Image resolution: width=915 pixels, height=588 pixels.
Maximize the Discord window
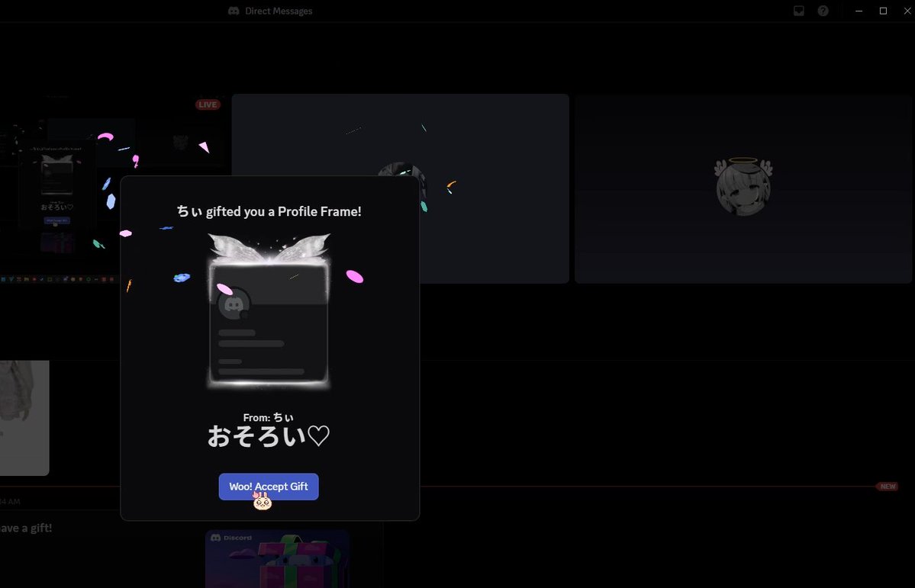tap(883, 11)
